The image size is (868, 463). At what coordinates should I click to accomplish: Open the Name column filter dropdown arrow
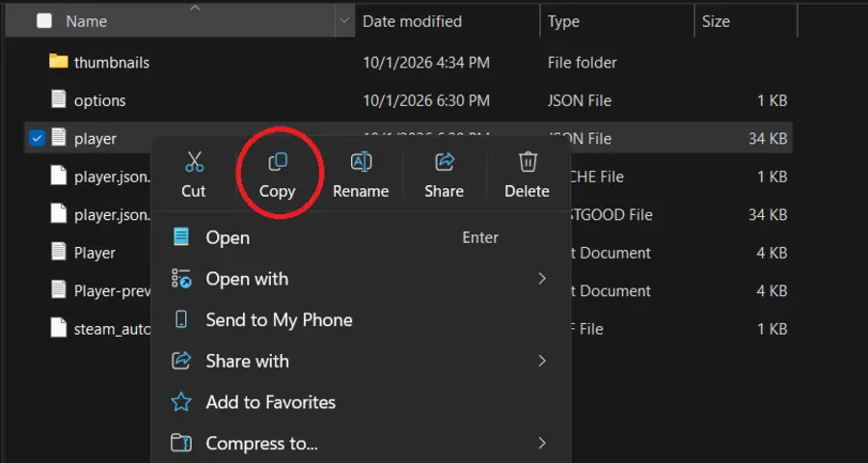(344, 21)
